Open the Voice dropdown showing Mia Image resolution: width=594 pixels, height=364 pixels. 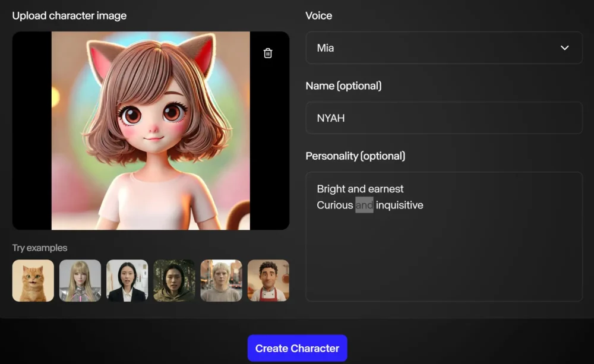(443, 48)
